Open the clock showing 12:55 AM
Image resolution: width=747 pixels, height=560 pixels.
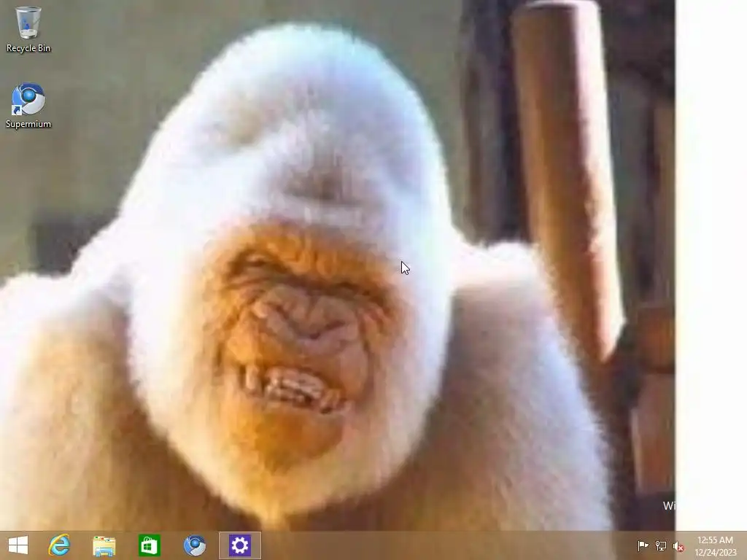click(715, 545)
